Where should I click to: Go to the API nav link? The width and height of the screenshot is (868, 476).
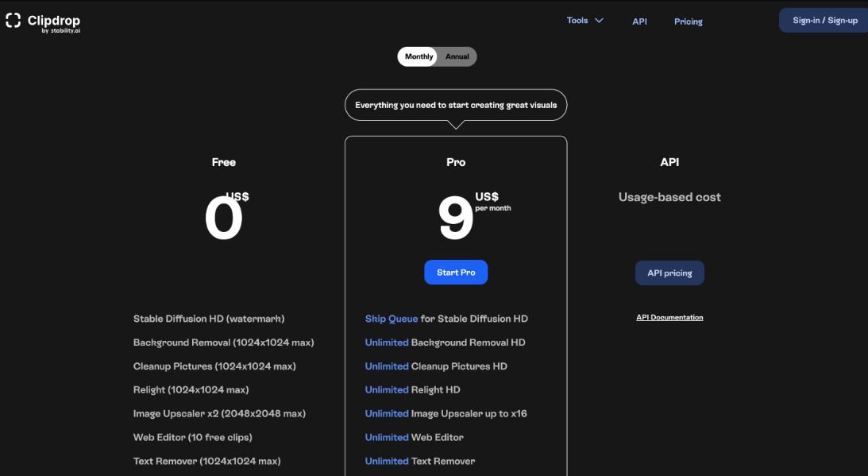(x=639, y=21)
